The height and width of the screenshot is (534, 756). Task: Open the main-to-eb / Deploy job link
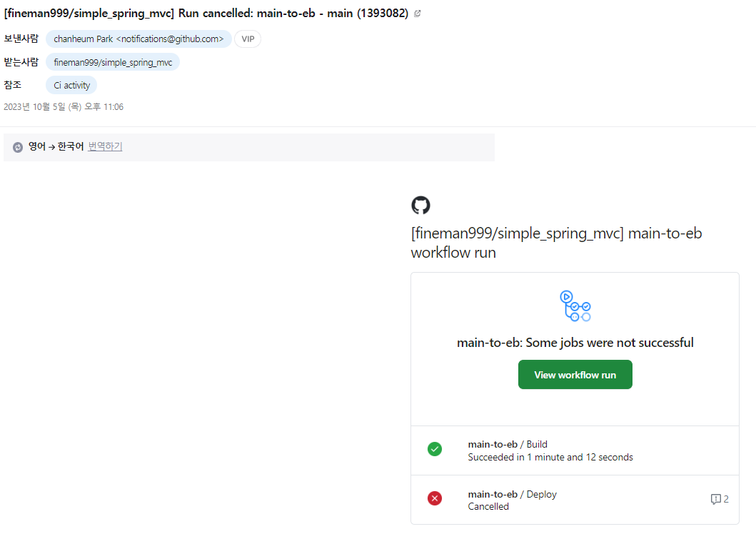[x=512, y=494]
